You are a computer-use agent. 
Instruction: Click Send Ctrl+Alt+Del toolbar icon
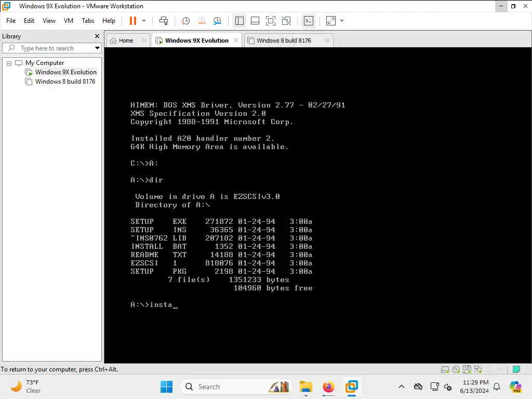click(164, 21)
